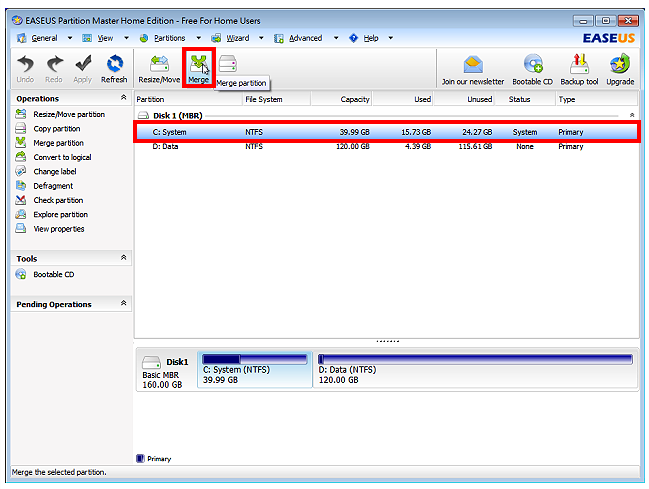
Task: Click Change label icon
Action: click(x=21, y=171)
